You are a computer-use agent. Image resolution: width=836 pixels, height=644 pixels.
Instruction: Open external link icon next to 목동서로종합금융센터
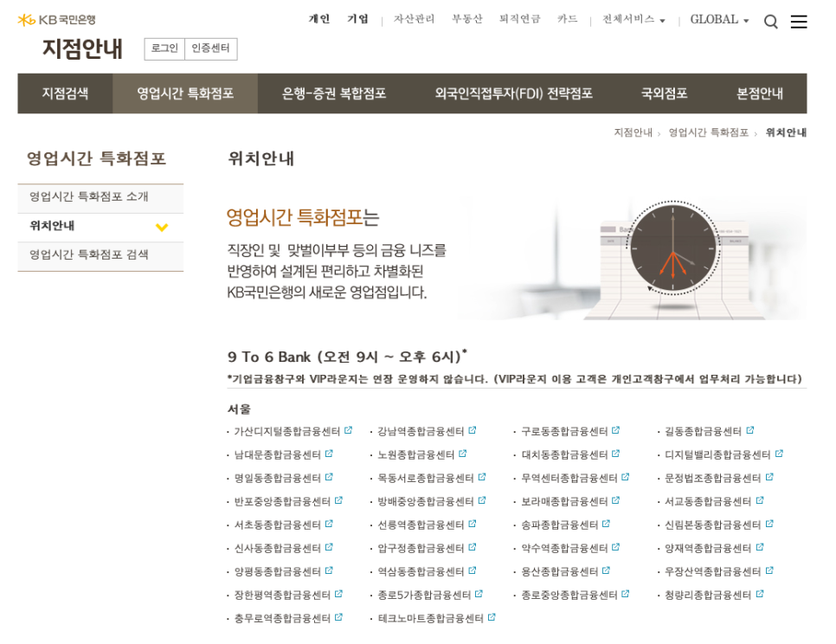[x=482, y=477]
